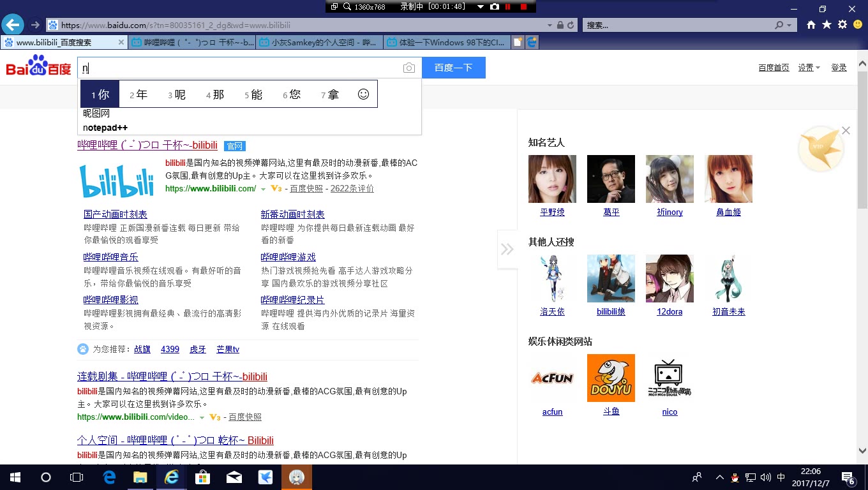Click the browser forward arrow
Image resolution: width=868 pixels, height=490 pixels.
(x=35, y=26)
